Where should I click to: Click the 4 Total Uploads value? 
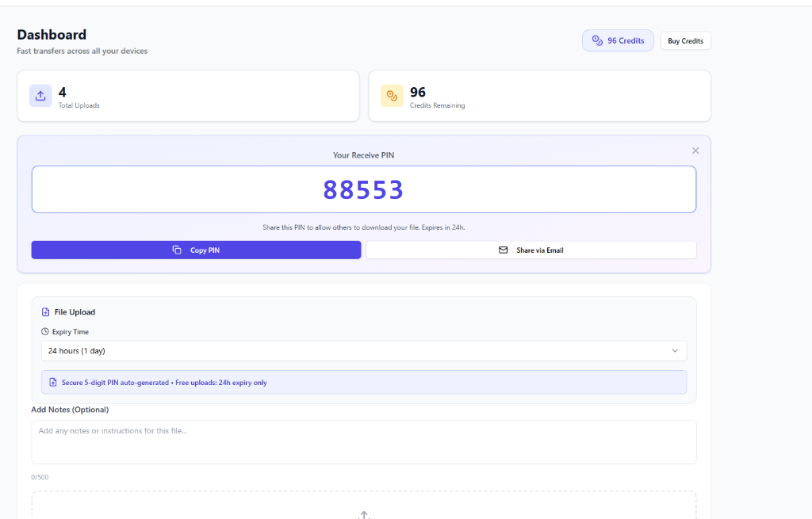pyautogui.click(x=62, y=92)
